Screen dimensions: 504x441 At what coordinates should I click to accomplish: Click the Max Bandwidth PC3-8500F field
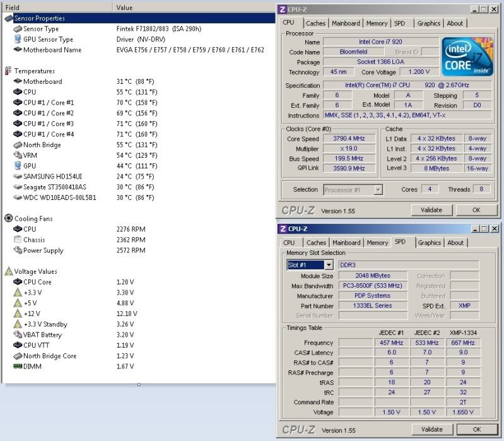tap(373, 286)
